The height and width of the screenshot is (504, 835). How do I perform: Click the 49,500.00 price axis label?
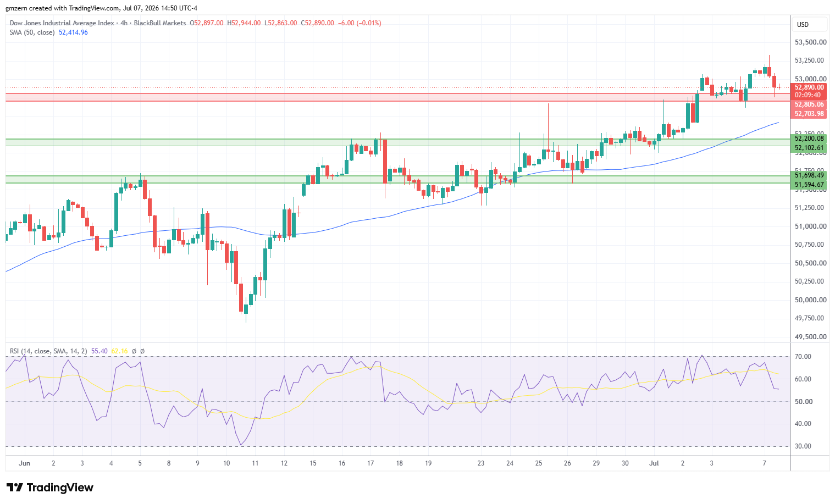coord(811,337)
